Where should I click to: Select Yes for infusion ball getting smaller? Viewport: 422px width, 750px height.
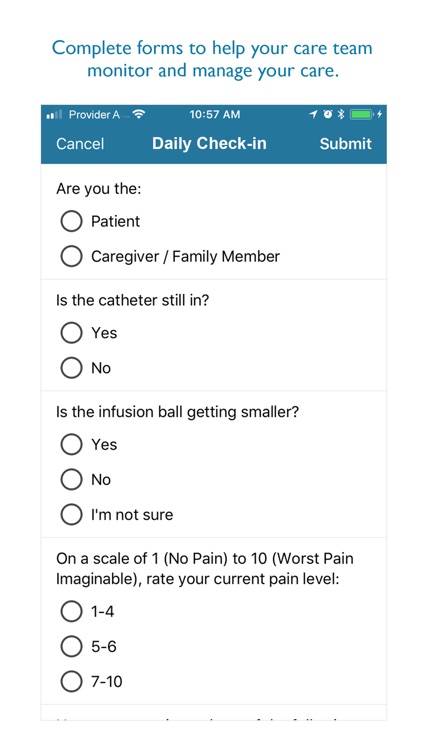(x=71, y=444)
